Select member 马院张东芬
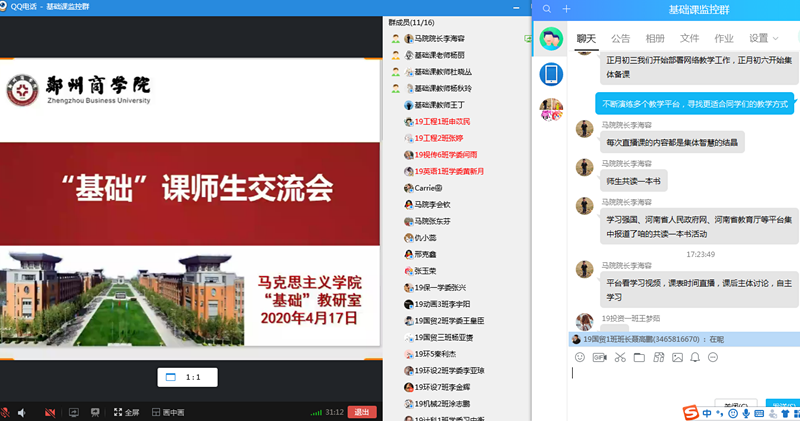 [x=432, y=221]
